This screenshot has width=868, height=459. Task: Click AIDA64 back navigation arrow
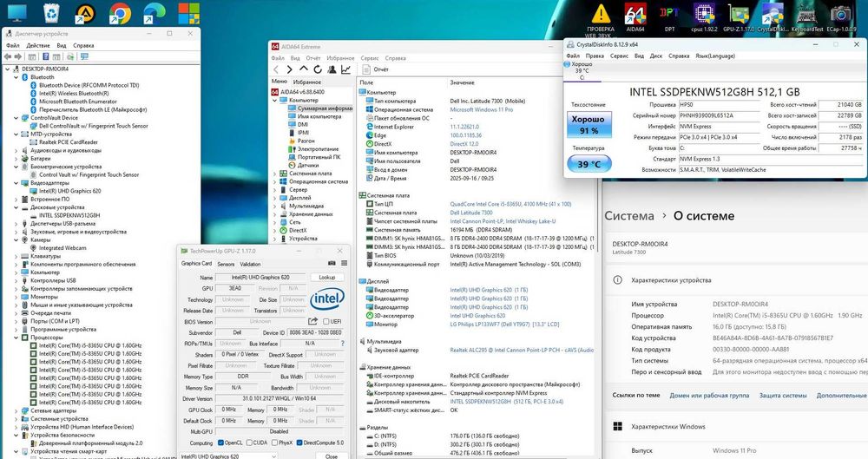pyautogui.click(x=276, y=69)
